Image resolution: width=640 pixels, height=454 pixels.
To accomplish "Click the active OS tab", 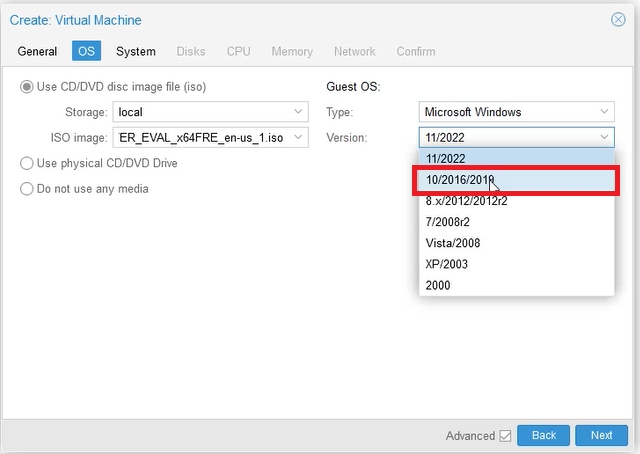I will 86,51.
